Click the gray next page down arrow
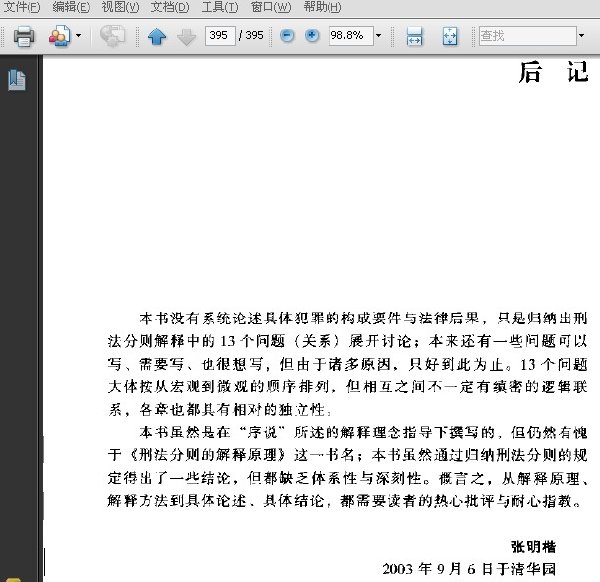This screenshot has height=582, width=600. click(x=186, y=37)
